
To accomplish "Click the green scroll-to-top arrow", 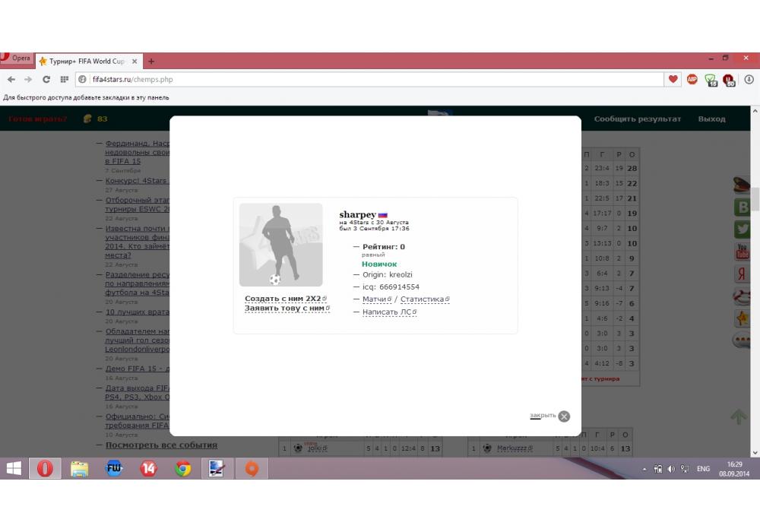I will click(739, 416).
